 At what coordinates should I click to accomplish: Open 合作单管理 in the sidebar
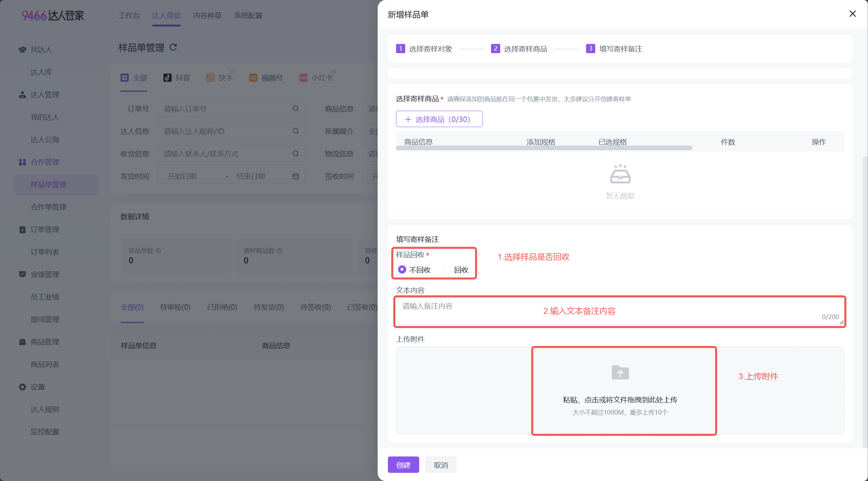[48, 207]
